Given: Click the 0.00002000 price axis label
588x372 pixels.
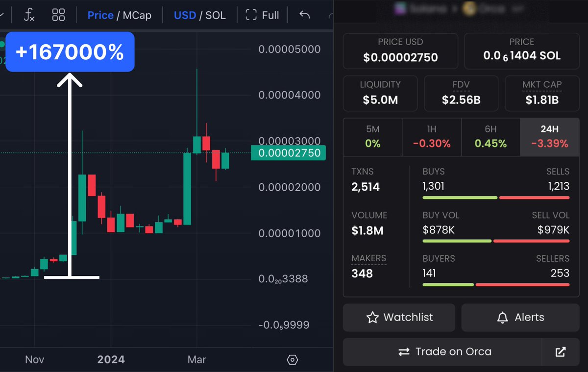Looking at the screenshot, I should click(x=290, y=187).
